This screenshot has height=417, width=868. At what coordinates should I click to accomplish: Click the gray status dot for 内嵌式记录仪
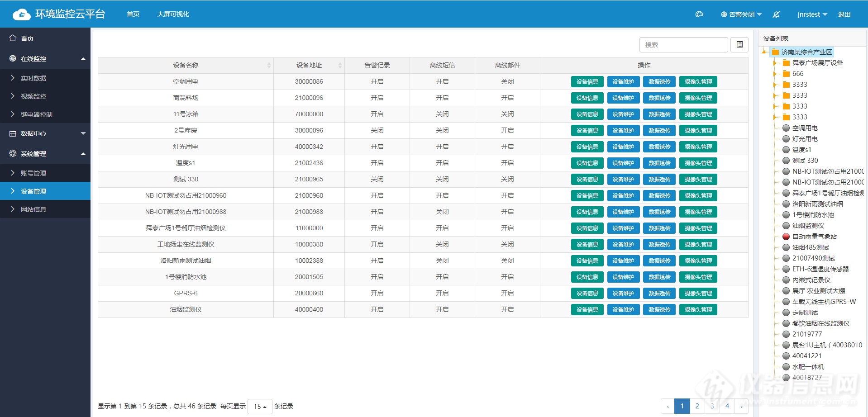pyautogui.click(x=786, y=280)
